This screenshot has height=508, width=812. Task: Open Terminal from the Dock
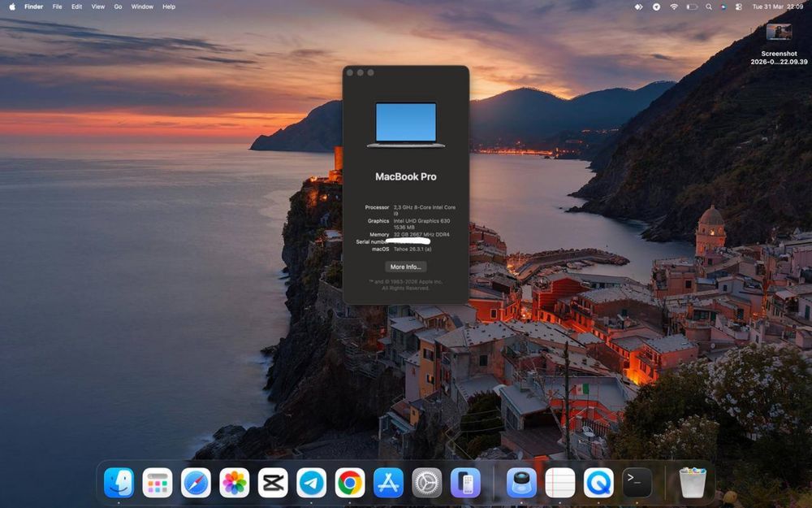(x=637, y=483)
